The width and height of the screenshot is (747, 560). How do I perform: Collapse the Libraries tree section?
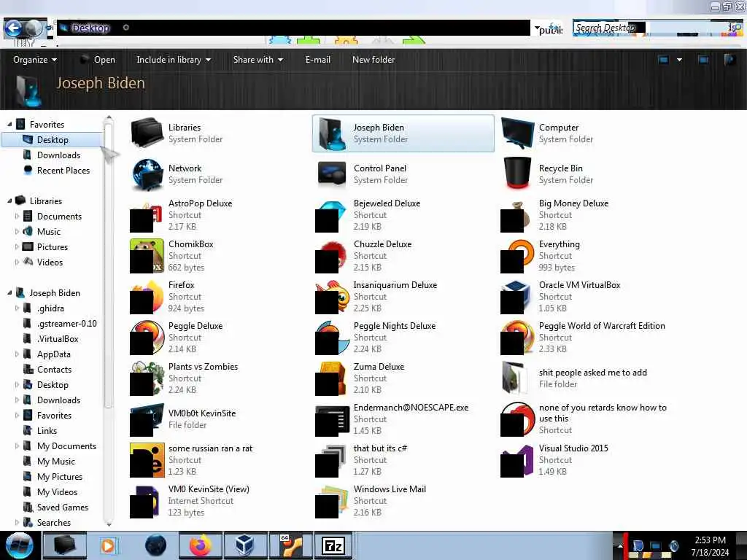click(9, 201)
